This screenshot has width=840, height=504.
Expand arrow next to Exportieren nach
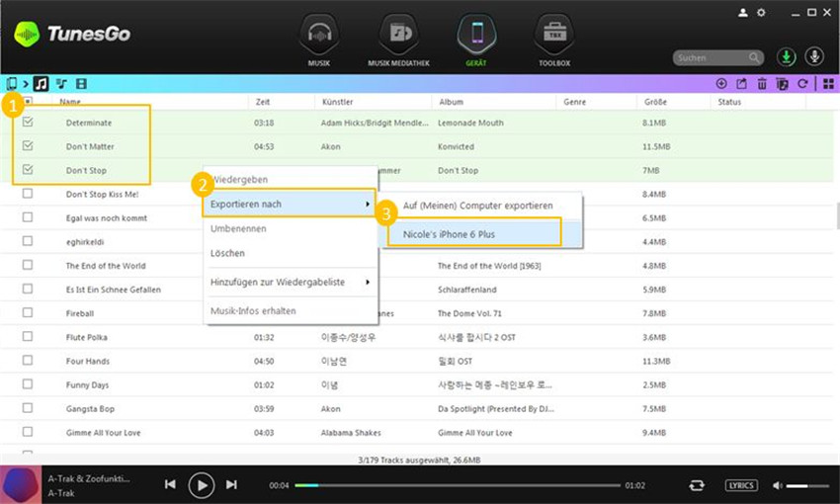pyautogui.click(x=368, y=204)
